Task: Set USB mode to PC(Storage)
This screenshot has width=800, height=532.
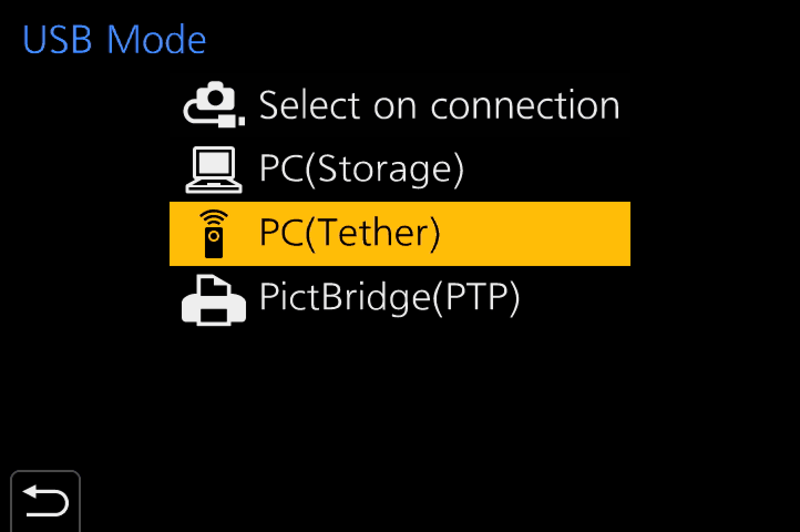Action: point(361,169)
